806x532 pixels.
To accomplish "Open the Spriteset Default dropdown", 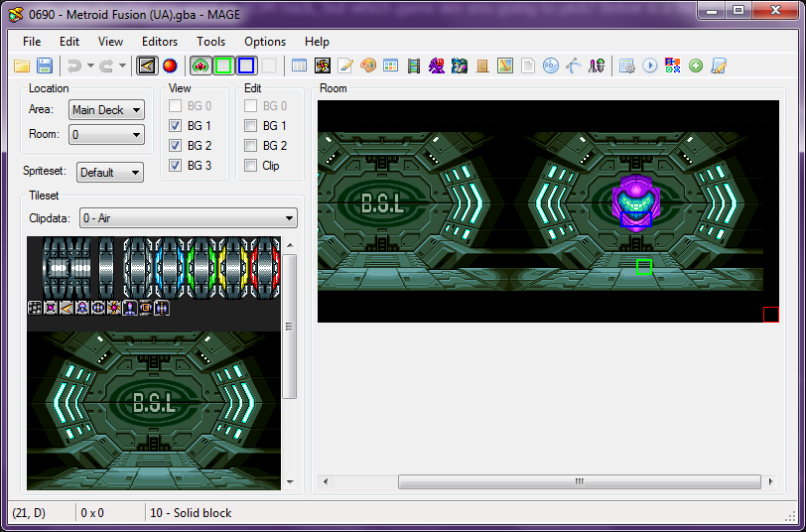I will [x=110, y=172].
